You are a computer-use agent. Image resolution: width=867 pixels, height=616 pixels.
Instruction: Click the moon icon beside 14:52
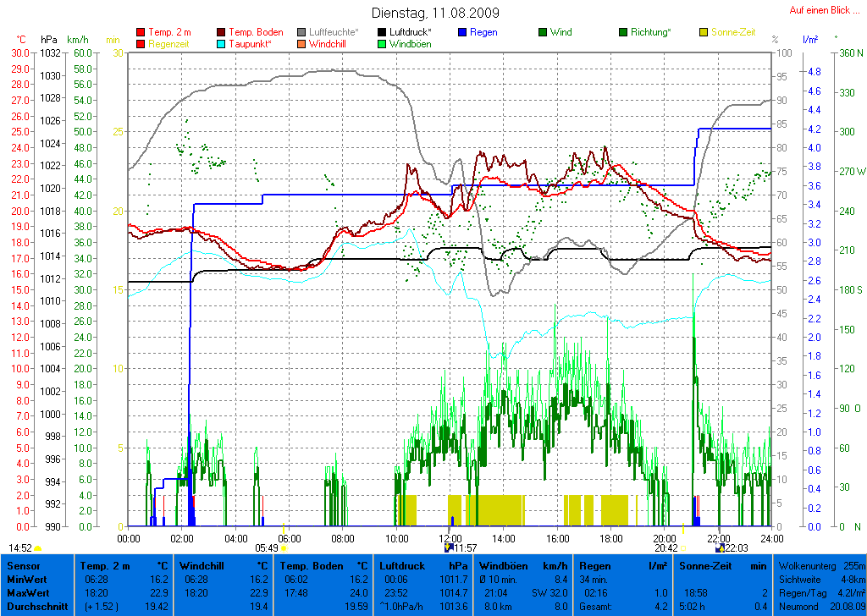pos(38,548)
